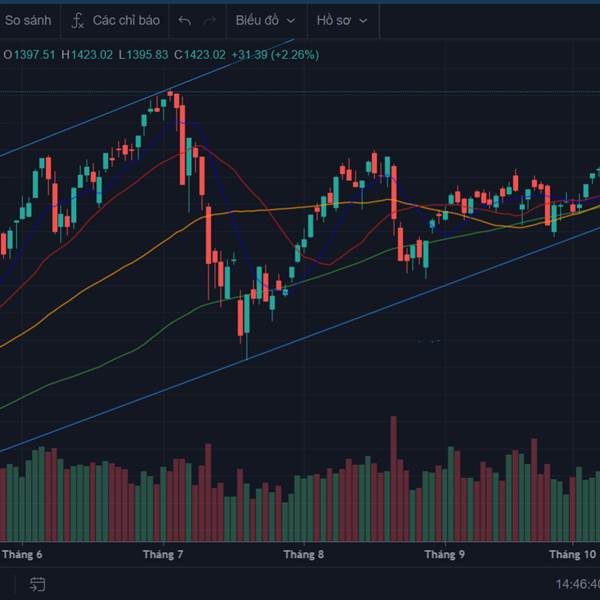Viewport: 600px width, 600px height.
Task: Click the redo arrow icon
Action: point(209,21)
